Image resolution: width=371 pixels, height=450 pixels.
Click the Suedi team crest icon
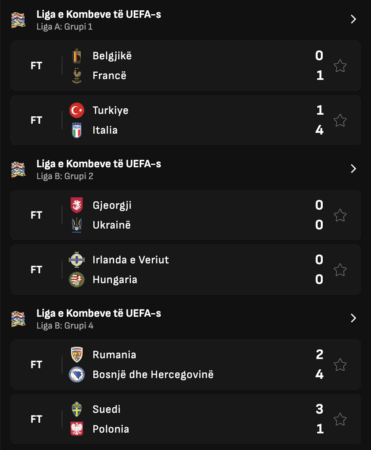point(77,409)
